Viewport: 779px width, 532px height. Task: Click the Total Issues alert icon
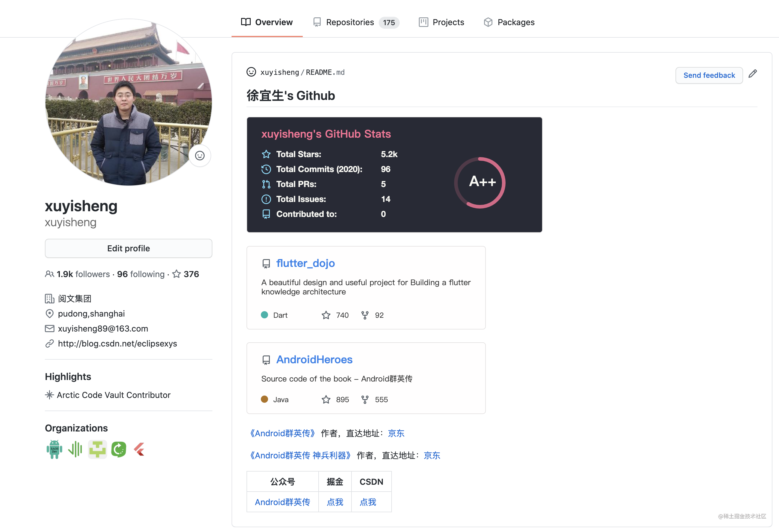click(266, 199)
